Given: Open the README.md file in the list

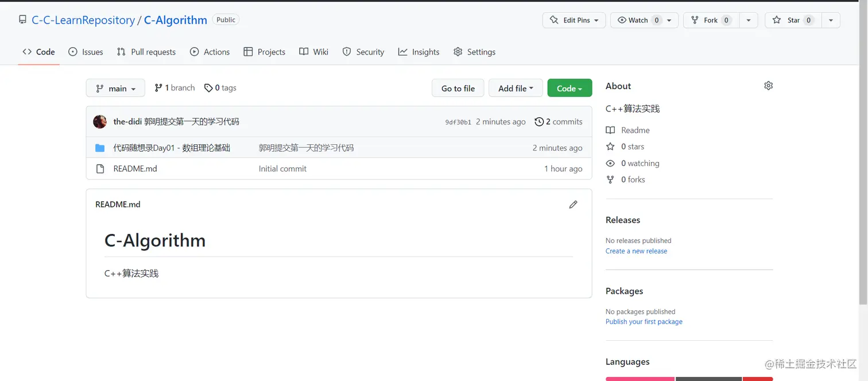Looking at the screenshot, I should tap(135, 169).
